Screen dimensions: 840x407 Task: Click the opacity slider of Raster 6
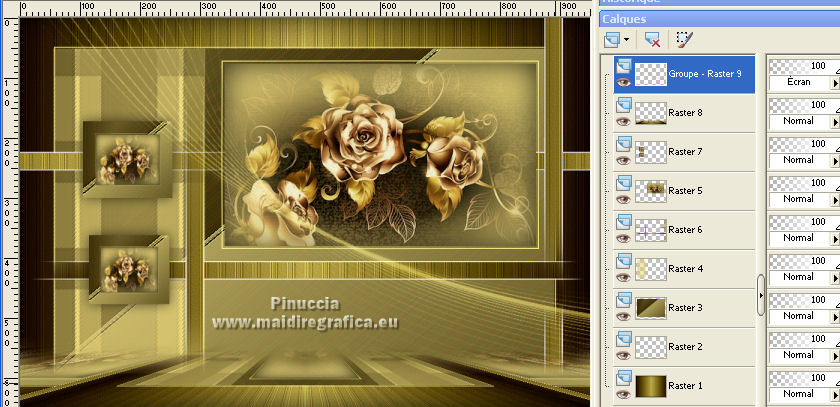[x=804, y=223]
